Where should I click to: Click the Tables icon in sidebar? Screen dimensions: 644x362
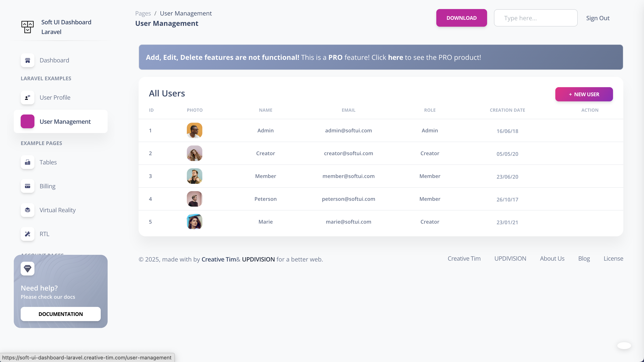coord(28,162)
